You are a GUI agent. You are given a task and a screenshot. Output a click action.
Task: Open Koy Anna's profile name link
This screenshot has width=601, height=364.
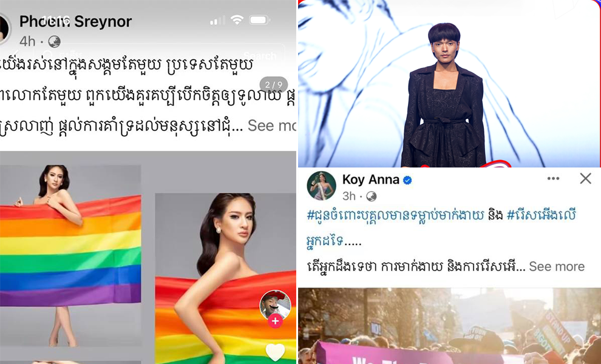click(x=371, y=180)
